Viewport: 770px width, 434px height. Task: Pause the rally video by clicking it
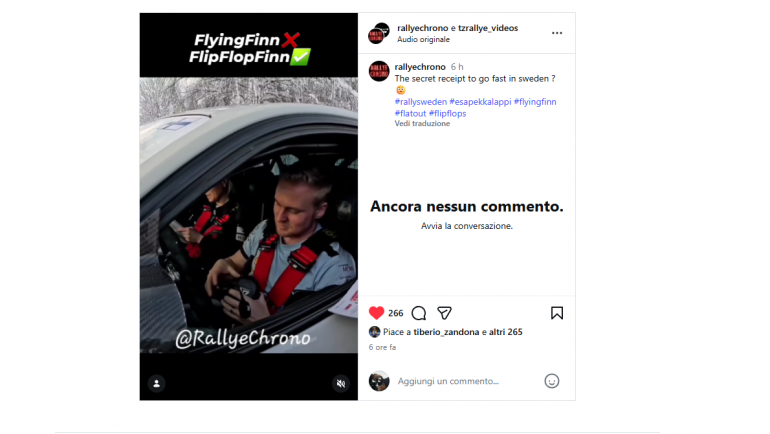click(248, 215)
